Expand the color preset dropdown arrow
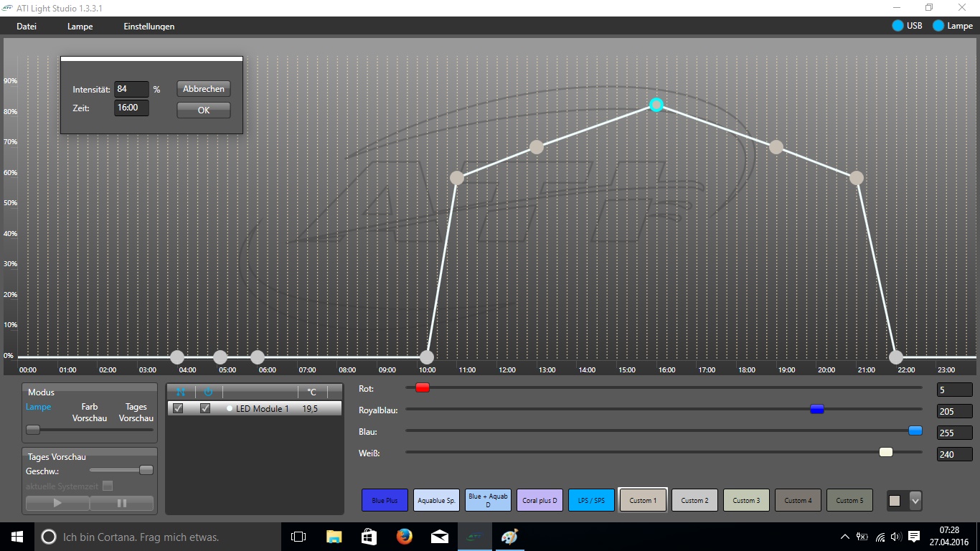The width and height of the screenshot is (980, 551). click(x=915, y=501)
